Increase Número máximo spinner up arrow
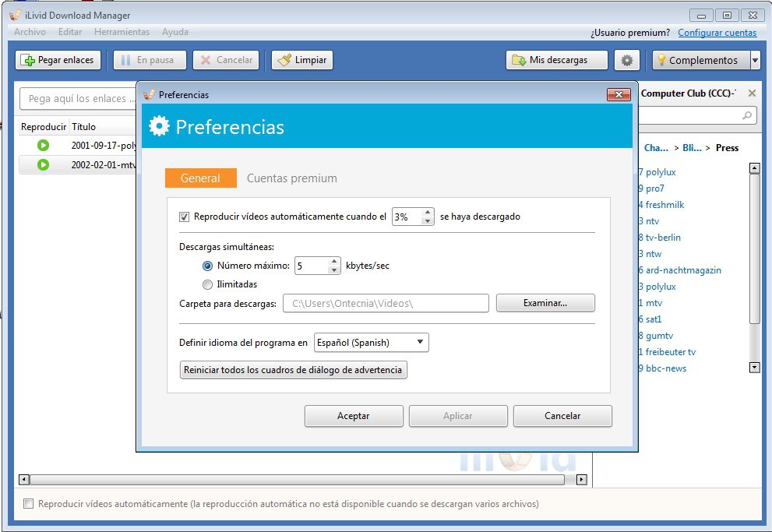This screenshot has width=772, height=532. tap(334, 261)
